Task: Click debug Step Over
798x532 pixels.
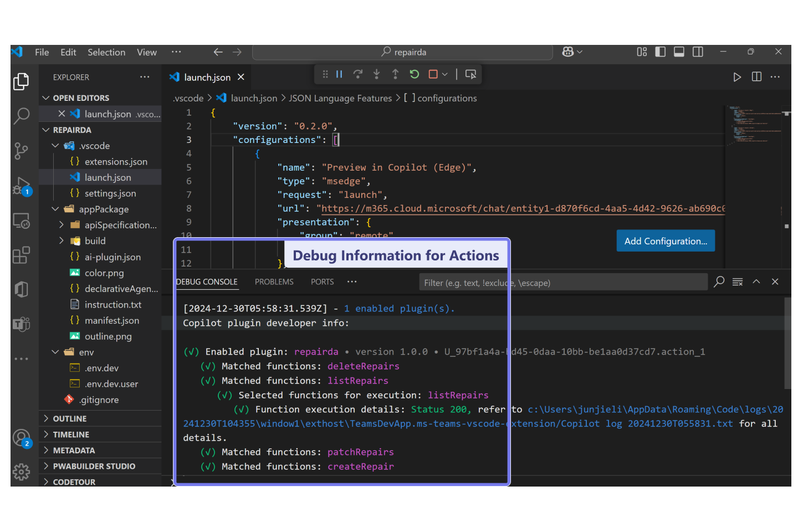Action: click(x=358, y=74)
